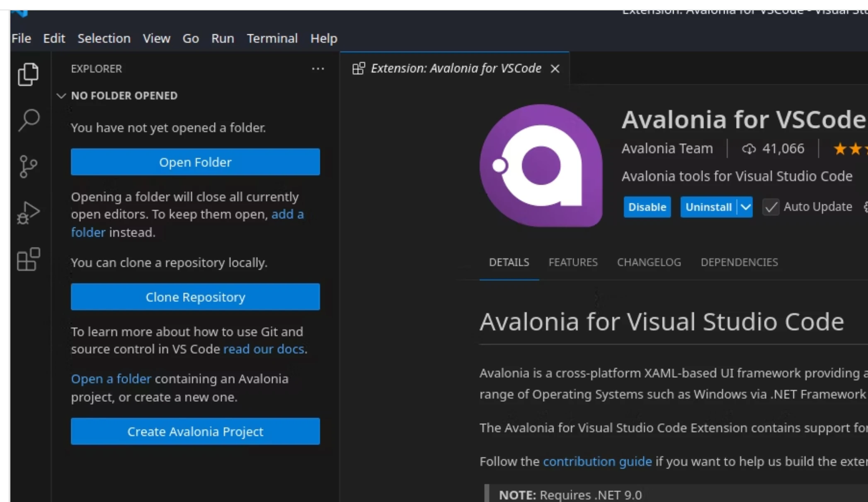Click the Avalonia Team publisher name
This screenshot has width=868, height=502.
(x=667, y=149)
